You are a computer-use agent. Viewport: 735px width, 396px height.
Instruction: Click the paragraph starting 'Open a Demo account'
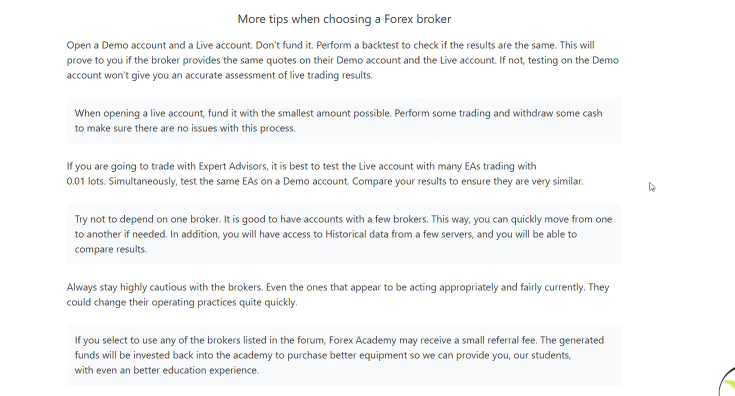pos(343,60)
